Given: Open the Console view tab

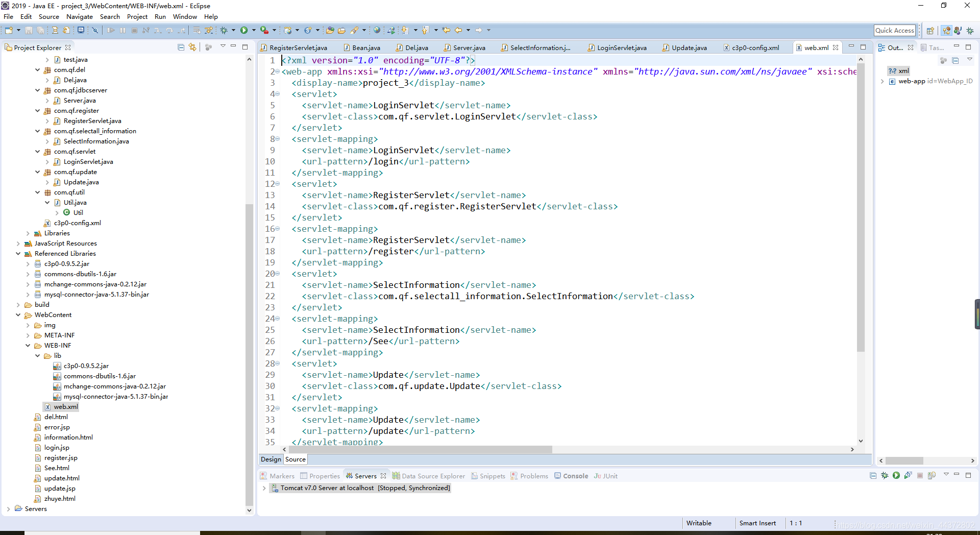Looking at the screenshot, I should pos(571,476).
